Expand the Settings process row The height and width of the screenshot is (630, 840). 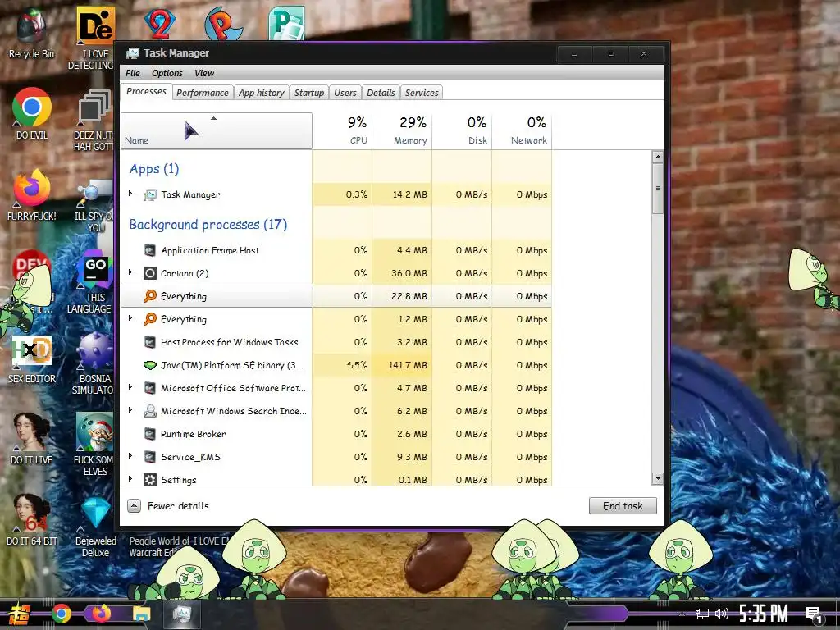pos(130,478)
